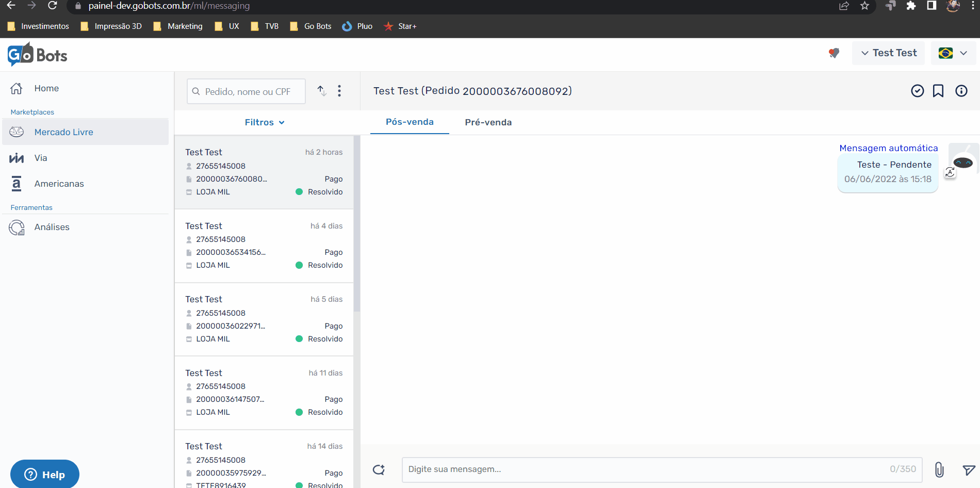Share this page from the address bar

(844, 6)
